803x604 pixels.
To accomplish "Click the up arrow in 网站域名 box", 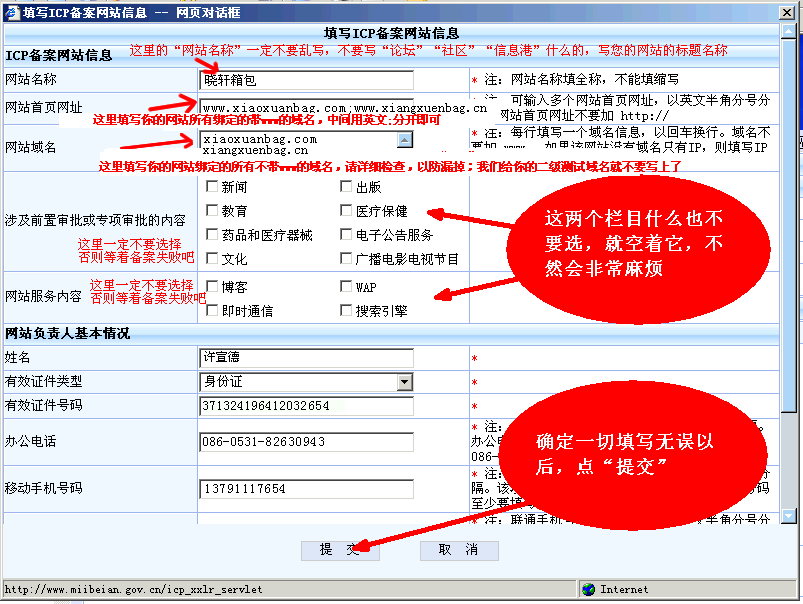I will click(x=405, y=139).
